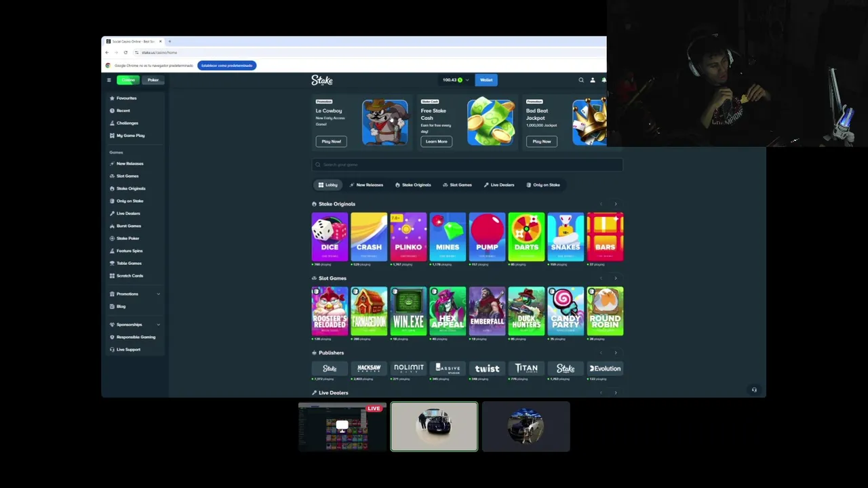The width and height of the screenshot is (868, 488).
Task: Show next Publishers carousel page
Action: coord(616,353)
